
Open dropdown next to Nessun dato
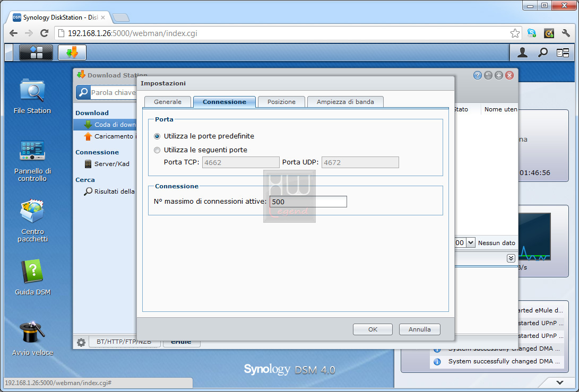click(470, 242)
